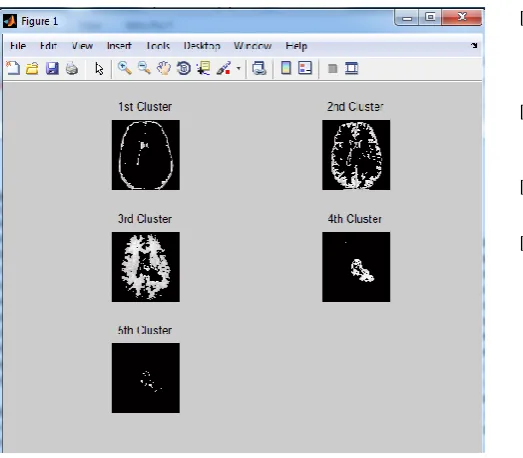Click the 1st Cluster brain image
523x458 pixels.
tap(146, 155)
